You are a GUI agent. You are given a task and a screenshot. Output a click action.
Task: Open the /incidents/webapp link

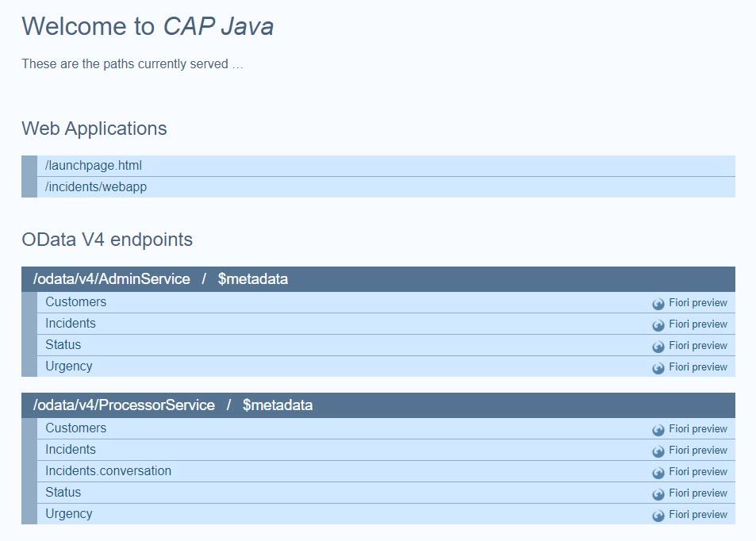pos(96,186)
